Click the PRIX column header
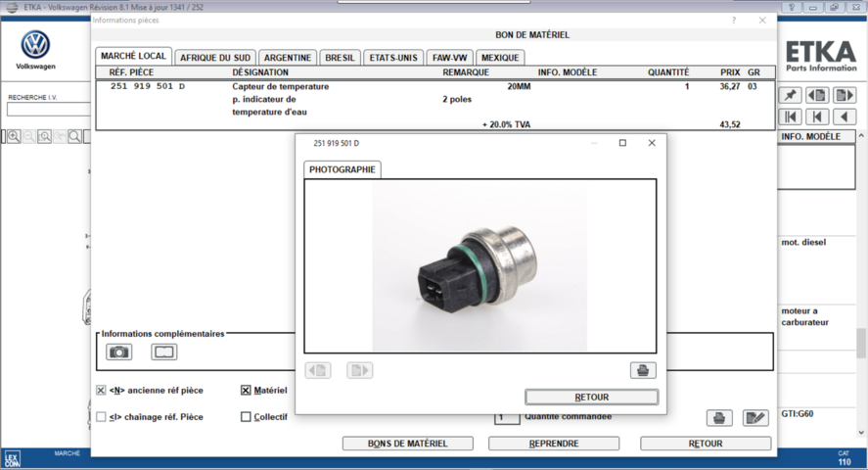The image size is (868, 470). [730, 72]
